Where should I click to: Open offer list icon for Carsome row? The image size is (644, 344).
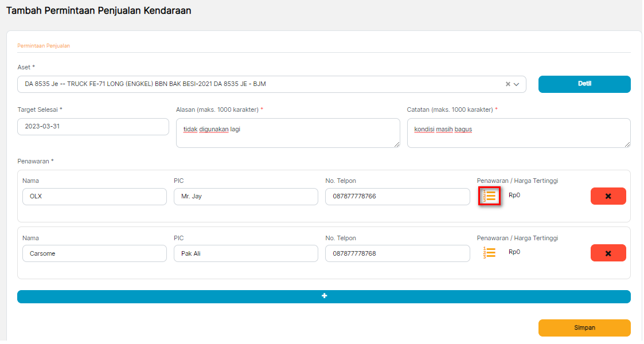[x=490, y=253]
